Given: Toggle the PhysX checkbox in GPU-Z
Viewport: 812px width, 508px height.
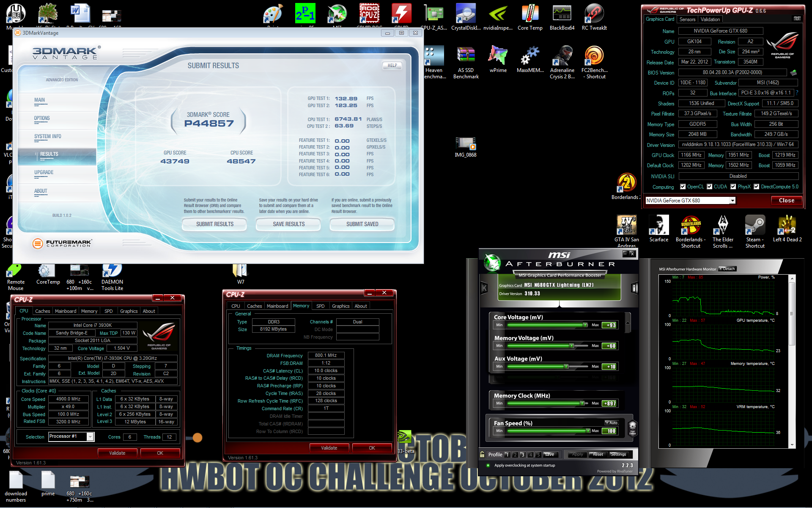Looking at the screenshot, I should (x=733, y=187).
